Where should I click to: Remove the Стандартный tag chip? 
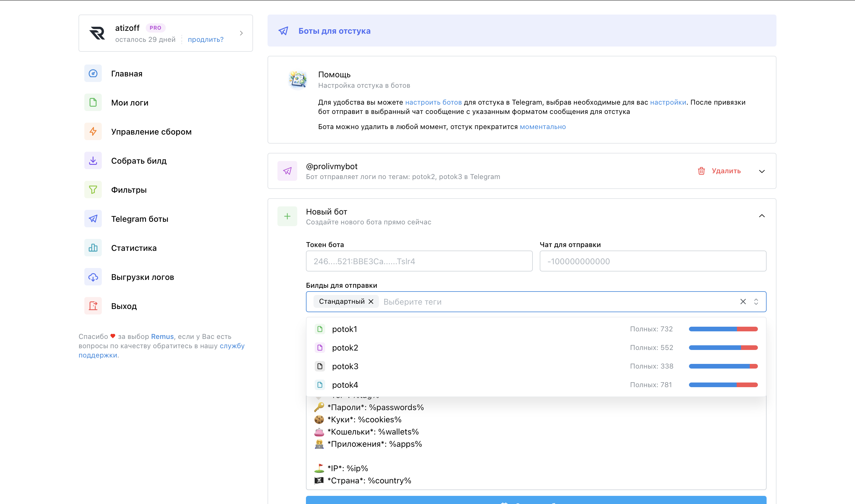tap(371, 302)
